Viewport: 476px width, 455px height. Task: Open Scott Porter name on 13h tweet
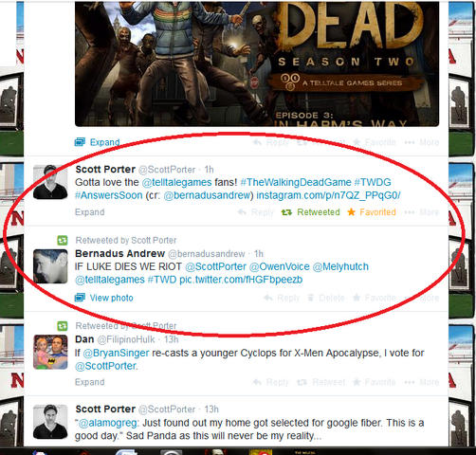point(105,409)
